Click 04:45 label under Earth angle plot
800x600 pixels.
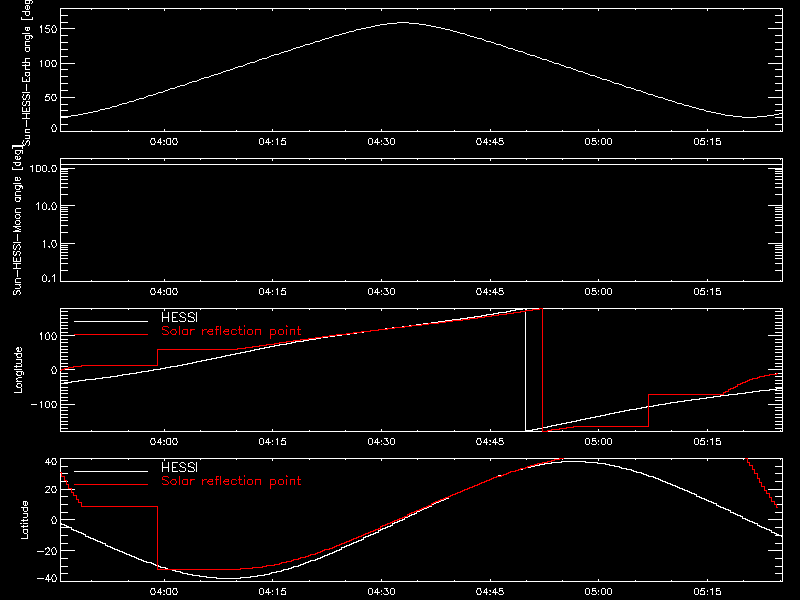(x=490, y=141)
